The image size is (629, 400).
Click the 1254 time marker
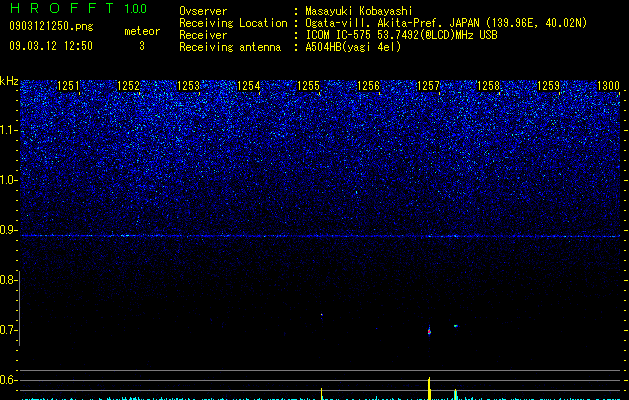click(249, 86)
